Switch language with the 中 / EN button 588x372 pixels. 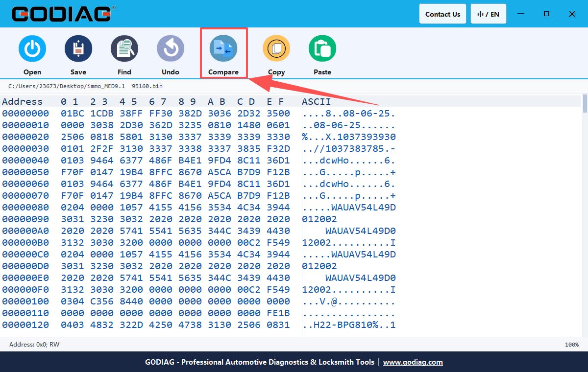[x=489, y=14]
